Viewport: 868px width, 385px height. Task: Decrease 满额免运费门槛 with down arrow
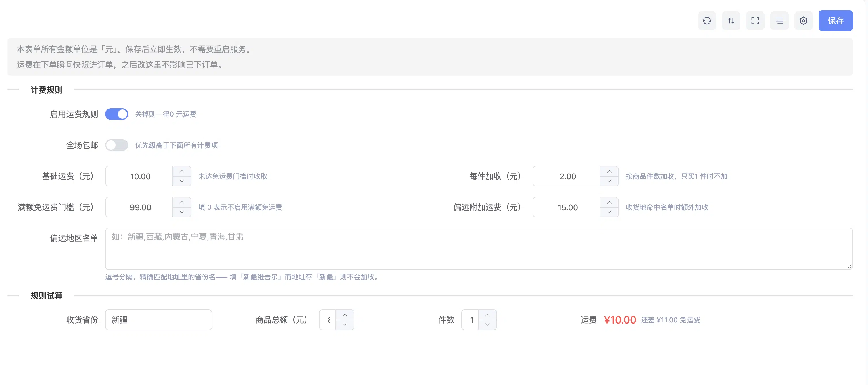click(x=182, y=212)
